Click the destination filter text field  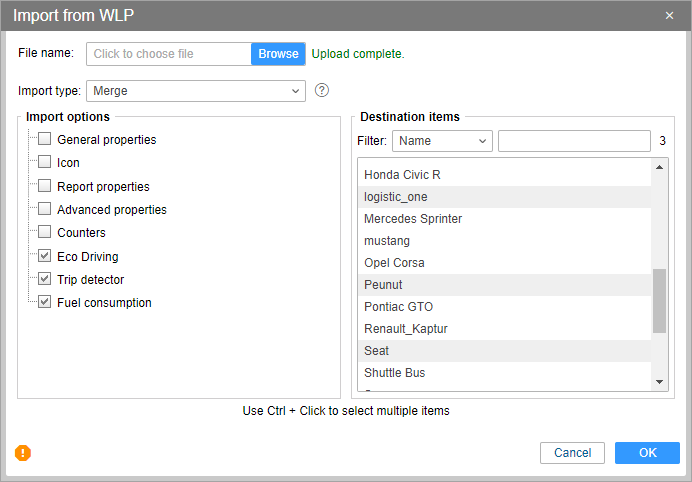pyautogui.click(x=574, y=141)
